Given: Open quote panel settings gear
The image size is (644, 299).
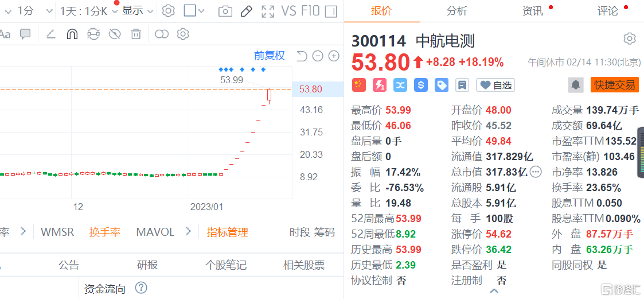Looking at the screenshot, I should pyautogui.click(x=630, y=39).
